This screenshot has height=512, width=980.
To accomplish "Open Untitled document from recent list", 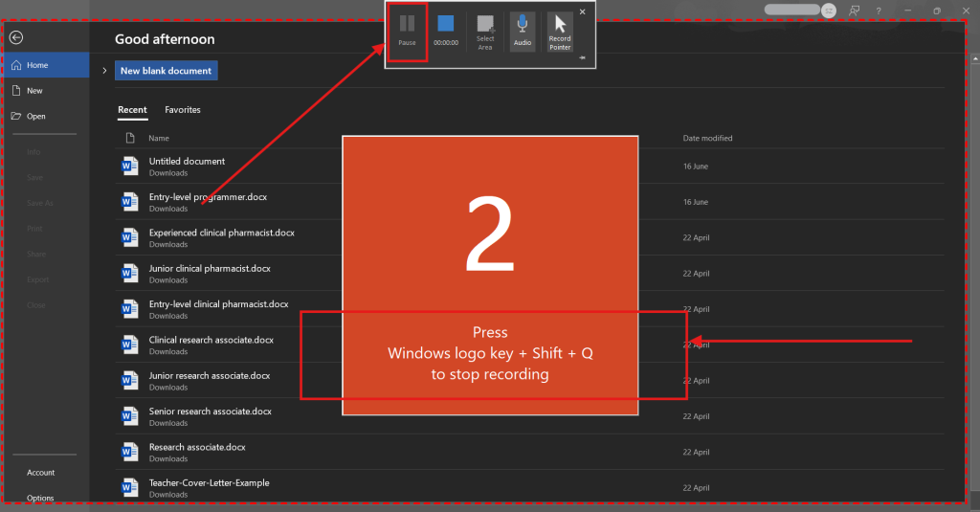I will coord(187,162).
